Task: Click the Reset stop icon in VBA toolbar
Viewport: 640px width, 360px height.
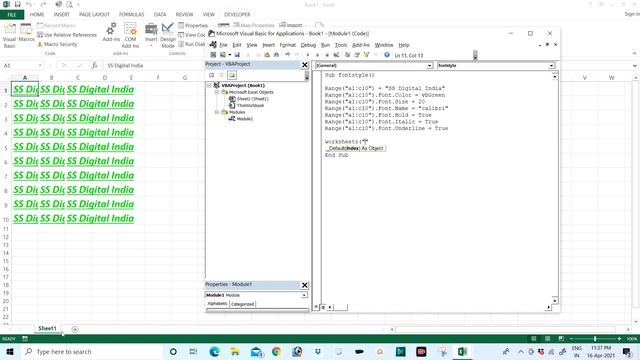Action: pyautogui.click(x=327, y=55)
